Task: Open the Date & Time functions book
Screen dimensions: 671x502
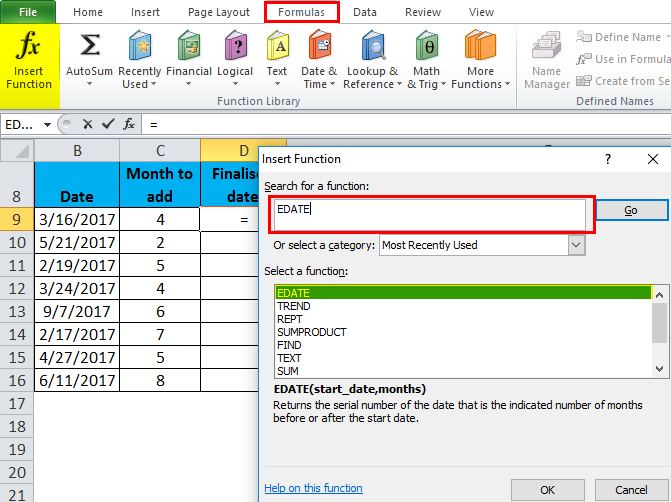Action: point(319,59)
